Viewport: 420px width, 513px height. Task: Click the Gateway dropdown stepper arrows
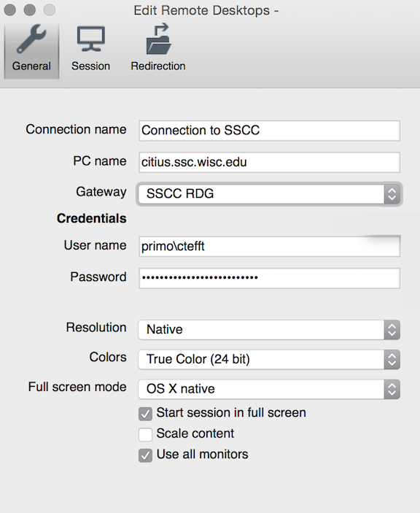pyautogui.click(x=392, y=193)
